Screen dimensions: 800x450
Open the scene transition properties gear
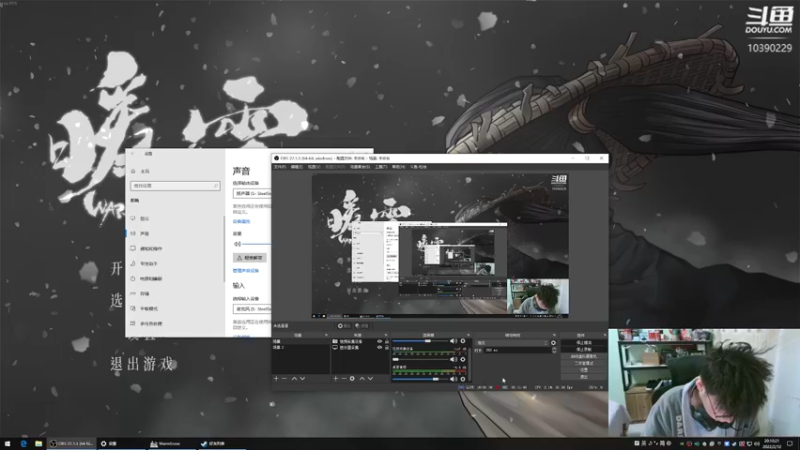pyautogui.click(x=554, y=343)
